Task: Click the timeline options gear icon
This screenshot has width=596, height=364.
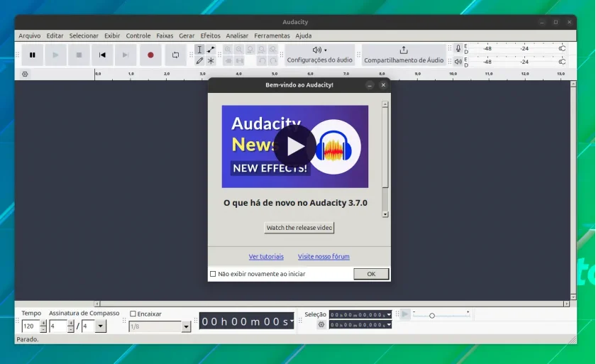Action: coord(25,74)
